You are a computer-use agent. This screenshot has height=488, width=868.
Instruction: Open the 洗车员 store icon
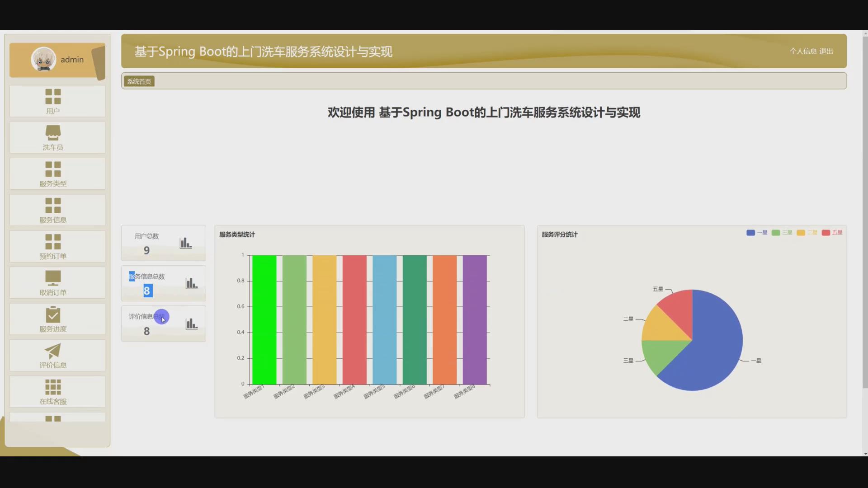(53, 133)
